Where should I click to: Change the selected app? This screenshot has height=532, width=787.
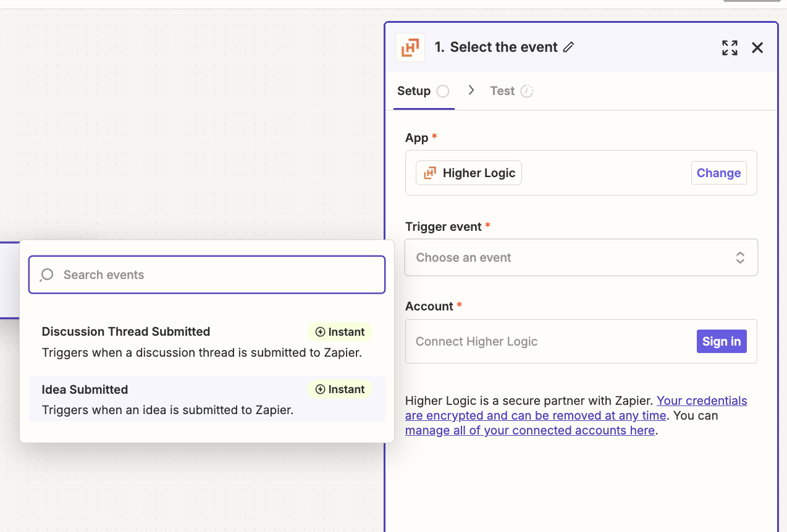click(x=718, y=173)
